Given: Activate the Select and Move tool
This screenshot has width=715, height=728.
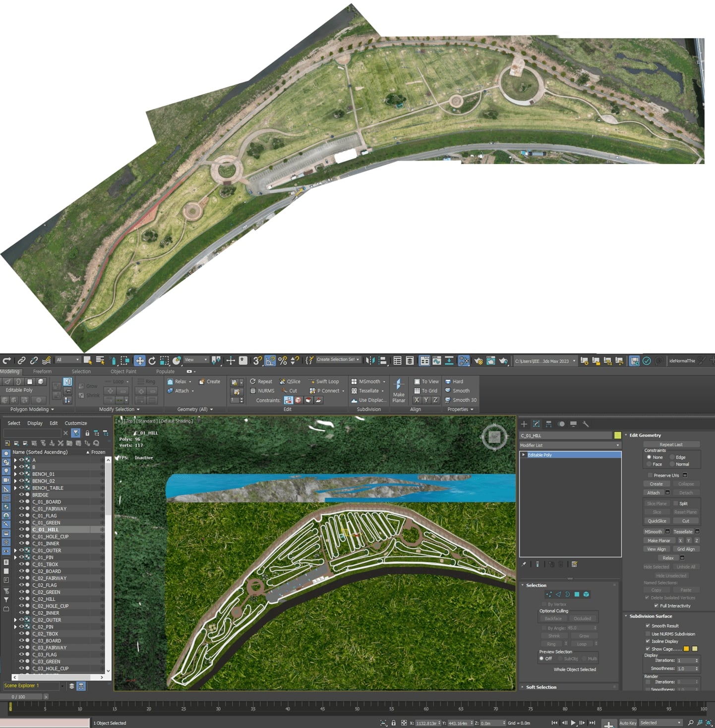Looking at the screenshot, I should 140,361.
